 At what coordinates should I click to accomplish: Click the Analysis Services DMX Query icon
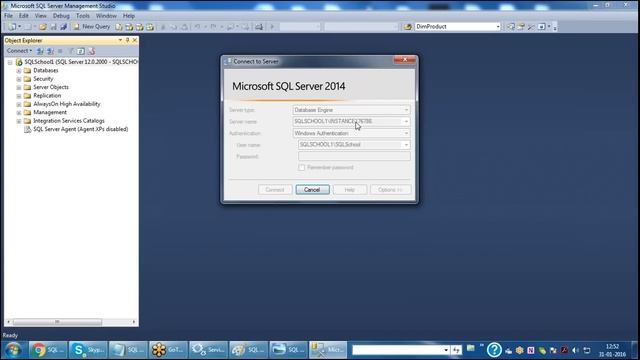tap(140, 27)
